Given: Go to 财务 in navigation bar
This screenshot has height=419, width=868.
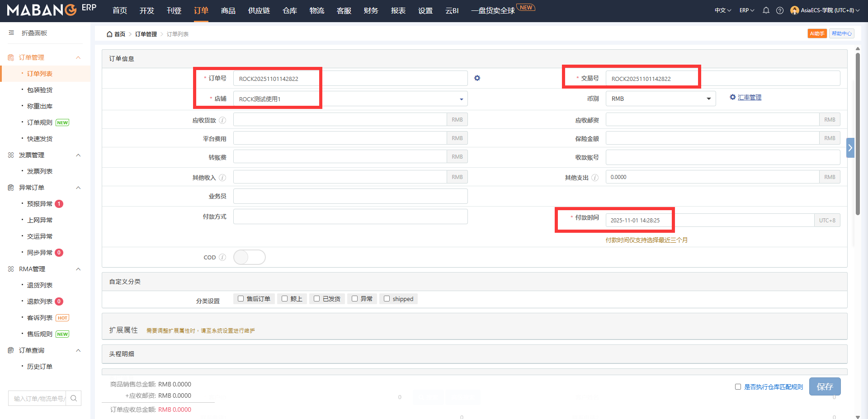Looking at the screenshot, I should pyautogui.click(x=371, y=10).
